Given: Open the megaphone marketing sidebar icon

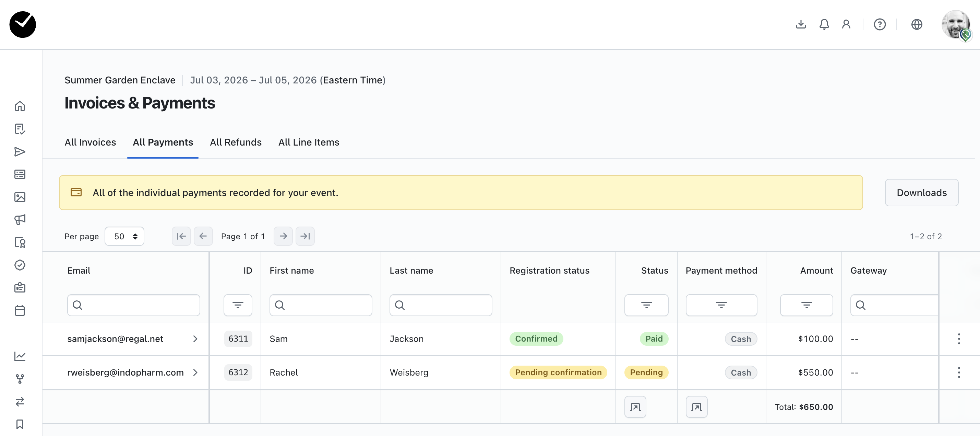Looking at the screenshot, I should tap(20, 219).
